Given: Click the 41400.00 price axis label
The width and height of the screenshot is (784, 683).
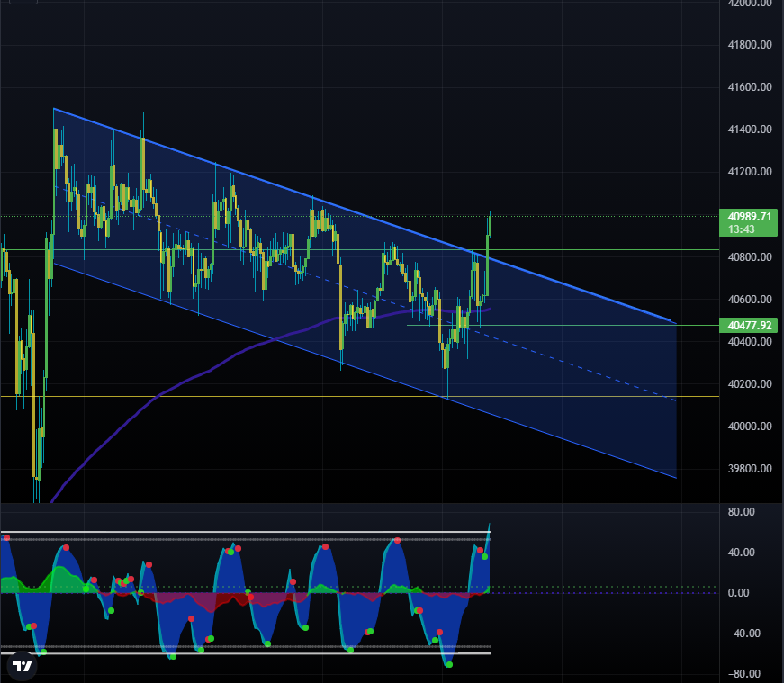Looking at the screenshot, I should [x=750, y=130].
